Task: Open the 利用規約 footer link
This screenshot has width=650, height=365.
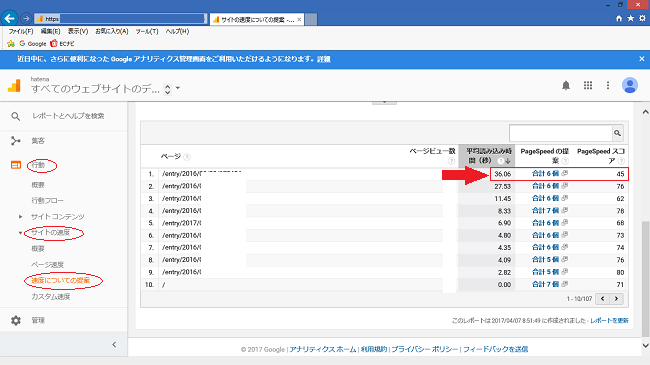Action: (374, 349)
